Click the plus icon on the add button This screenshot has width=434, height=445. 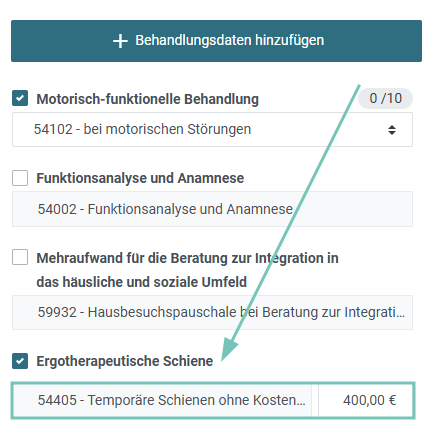tap(120, 41)
